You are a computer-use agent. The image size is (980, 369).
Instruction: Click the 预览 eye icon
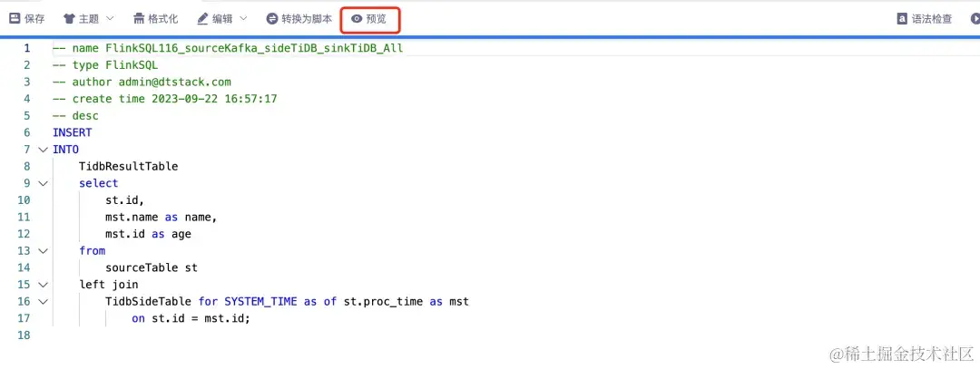coord(357,19)
